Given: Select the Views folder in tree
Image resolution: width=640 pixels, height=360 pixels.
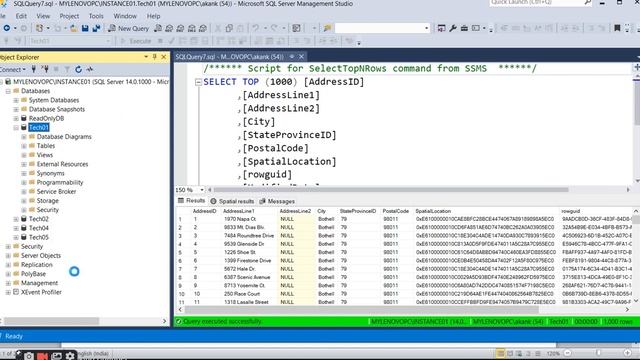Looking at the screenshot, I should coord(44,155).
